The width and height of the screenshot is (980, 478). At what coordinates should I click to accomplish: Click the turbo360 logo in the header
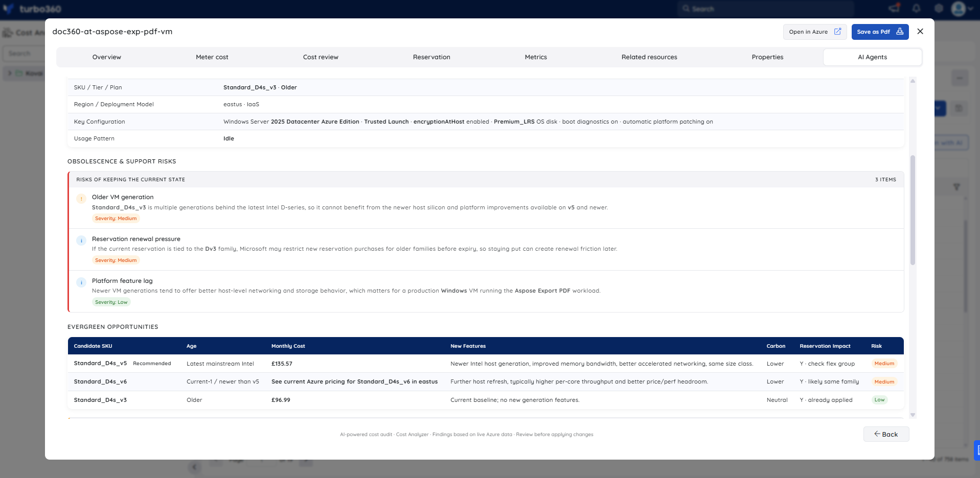[32, 9]
